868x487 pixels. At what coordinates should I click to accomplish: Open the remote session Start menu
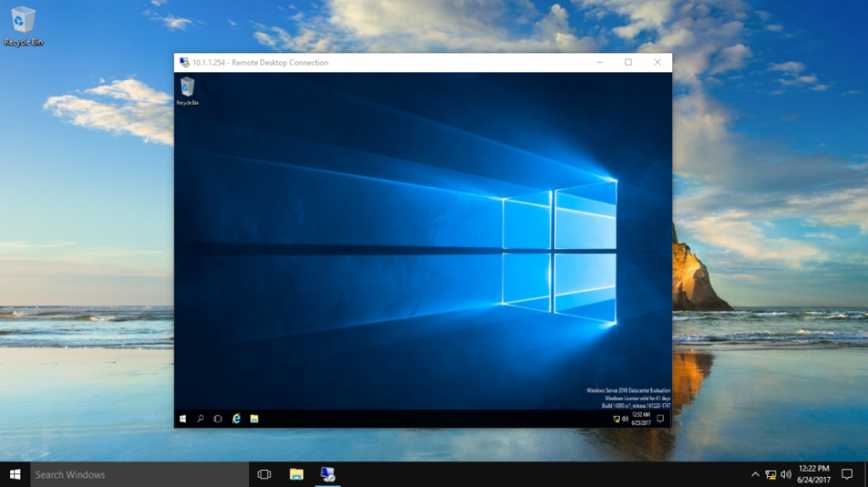tap(183, 419)
